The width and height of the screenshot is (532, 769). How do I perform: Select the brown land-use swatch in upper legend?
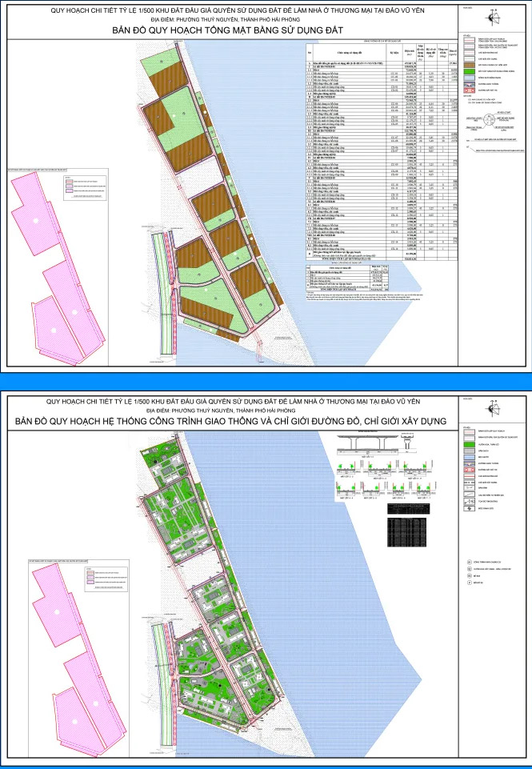pos(470,66)
